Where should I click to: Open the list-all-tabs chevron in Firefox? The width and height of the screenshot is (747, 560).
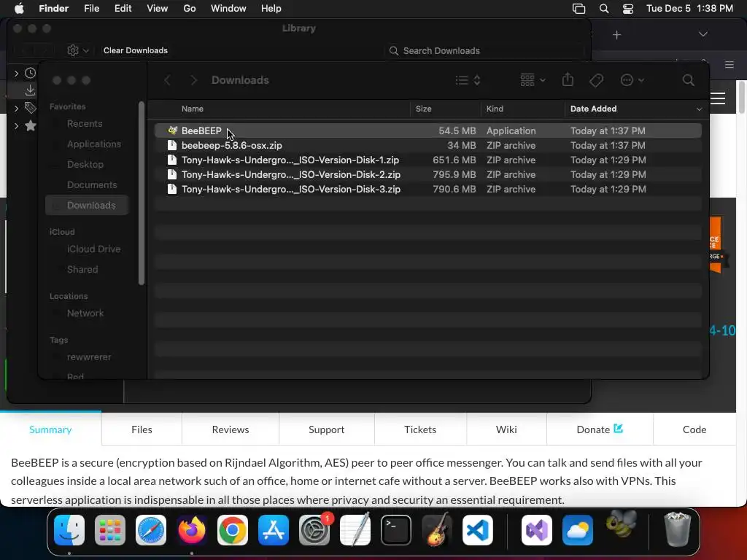point(703,34)
